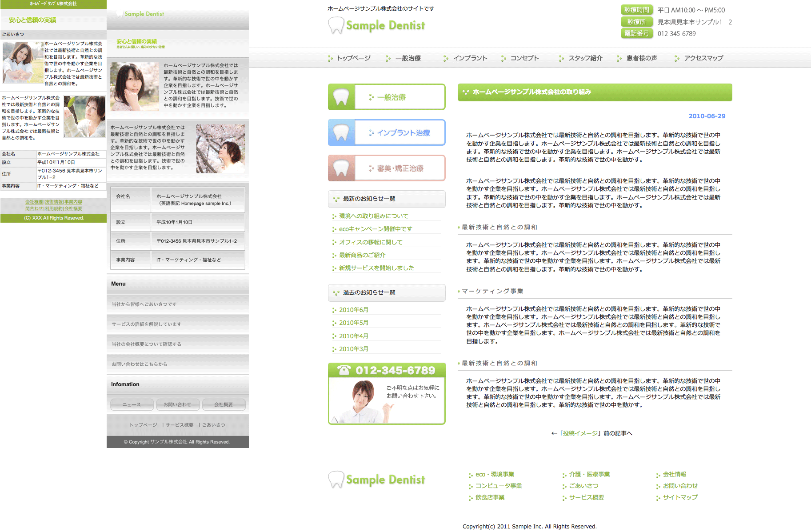This screenshot has width=811, height=532.
Task: Select アクセスマップ in the top navigation
Action: pos(703,58)
